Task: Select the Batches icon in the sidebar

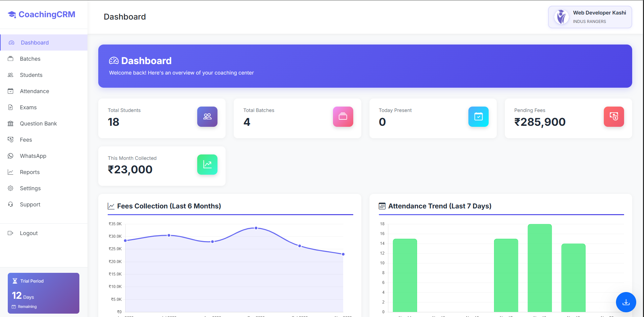Action: coord(11,59)
